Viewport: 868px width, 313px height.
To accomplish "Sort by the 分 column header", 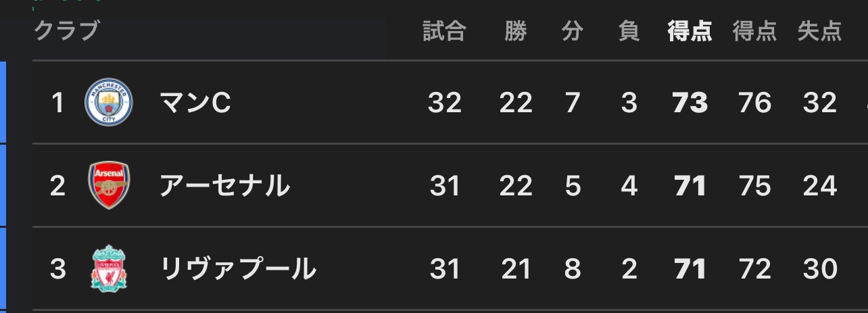I will [x=572, y=32].
